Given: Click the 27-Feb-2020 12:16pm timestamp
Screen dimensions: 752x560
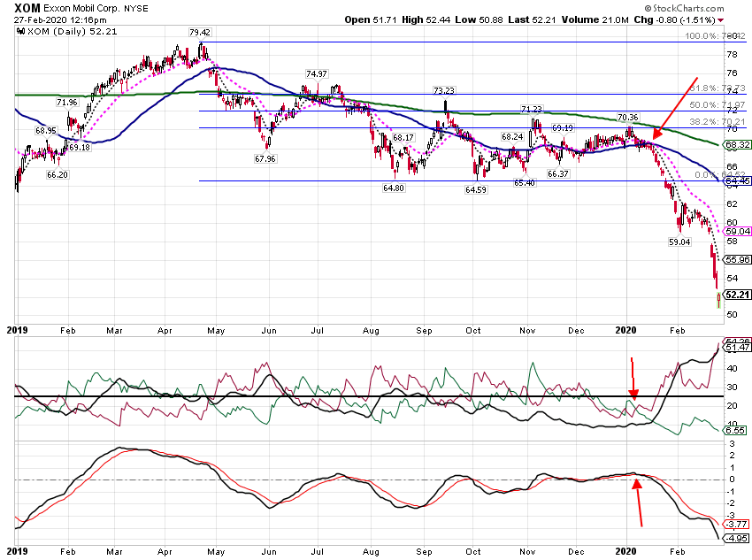Looking at the screenshot, I should click(x=60, y=20).
